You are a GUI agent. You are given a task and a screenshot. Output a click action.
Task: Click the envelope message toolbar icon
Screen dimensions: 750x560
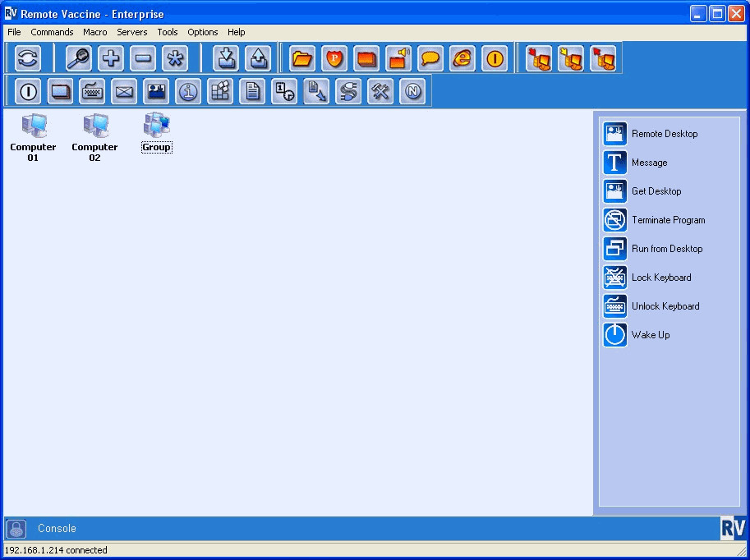click(124, 91)
